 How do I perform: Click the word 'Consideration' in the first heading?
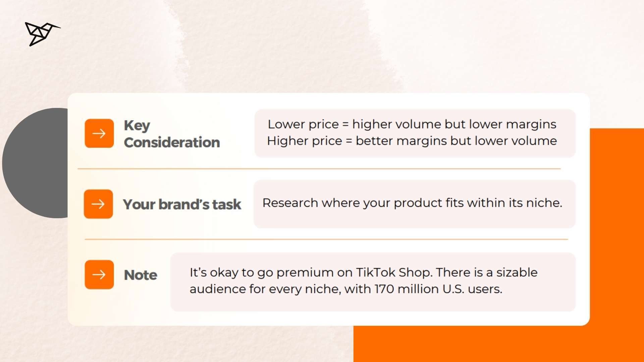pyautogui.click(x=172, y=142)
